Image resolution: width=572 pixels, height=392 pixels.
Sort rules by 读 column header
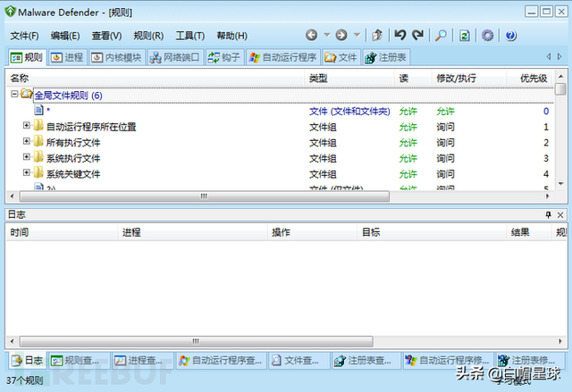click(414, 78)
